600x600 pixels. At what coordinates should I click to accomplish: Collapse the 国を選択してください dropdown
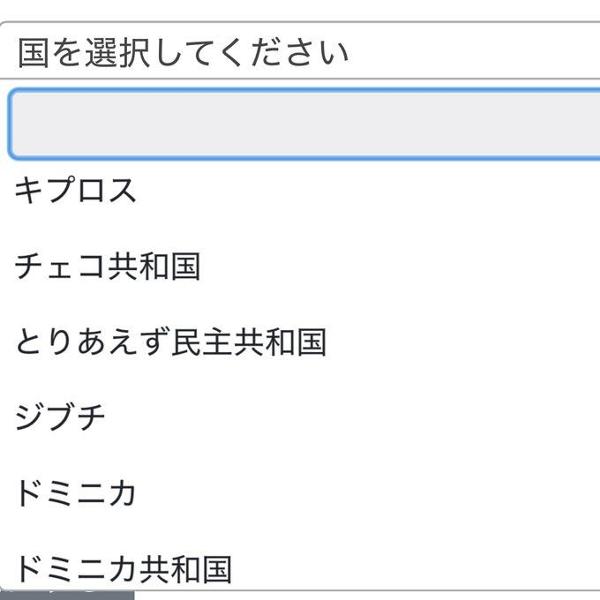300,51
